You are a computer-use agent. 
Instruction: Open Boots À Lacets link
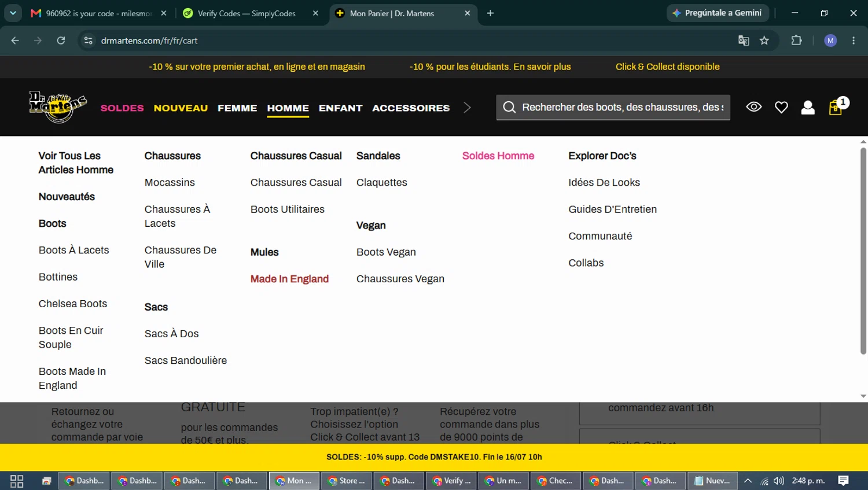pos(73,250)
